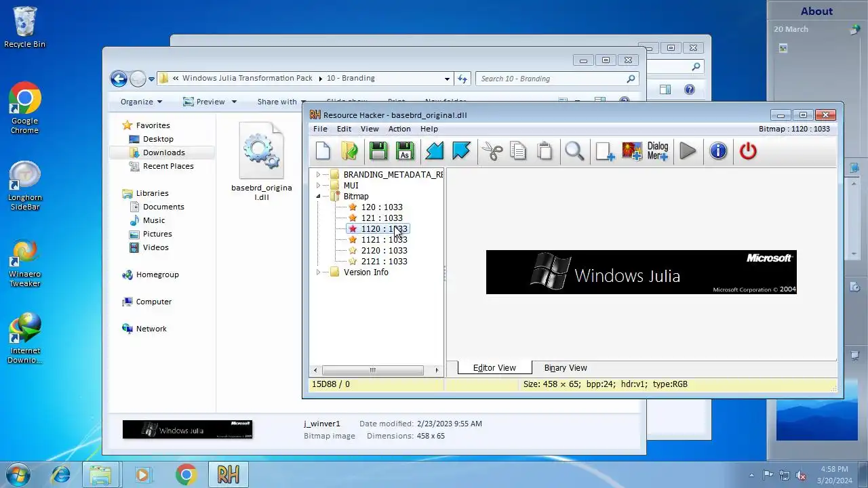The image size is (868, 488).
Task: Click the Windows Explorer taskbar button
Action: point(100,474)
